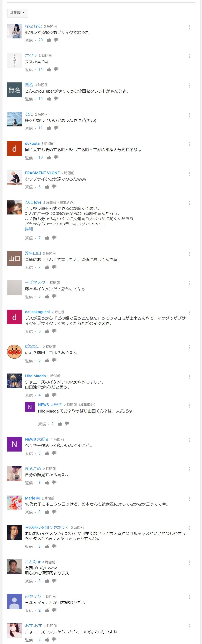The height and width of the screenshot is (644, 202).
Task: Thumbs up the comment by なた
Action: (x=49, y=128)
